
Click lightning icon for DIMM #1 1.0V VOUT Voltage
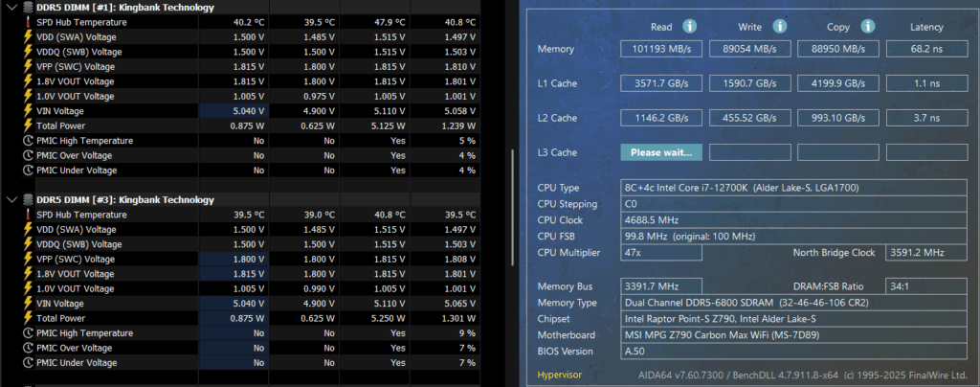[28, 97]
